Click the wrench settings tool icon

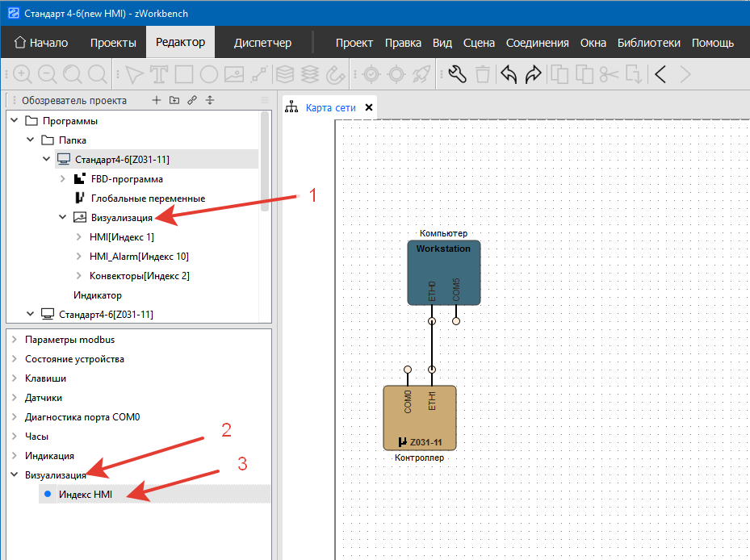pos(457,75)
